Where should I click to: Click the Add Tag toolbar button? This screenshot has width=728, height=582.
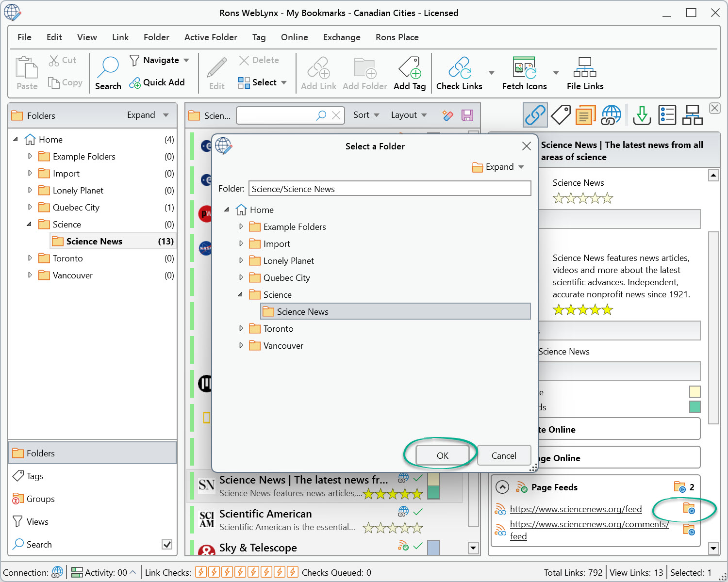(x=410, y=73)
